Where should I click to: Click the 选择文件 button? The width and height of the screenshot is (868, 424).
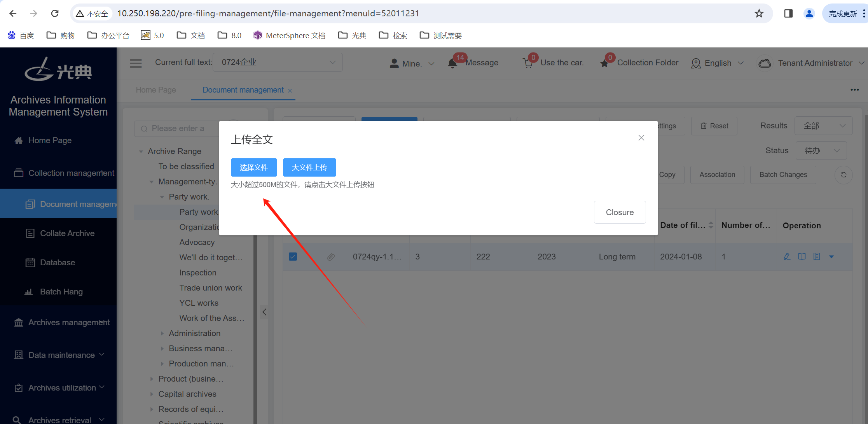pyautogui.click(x=254, y=167)
